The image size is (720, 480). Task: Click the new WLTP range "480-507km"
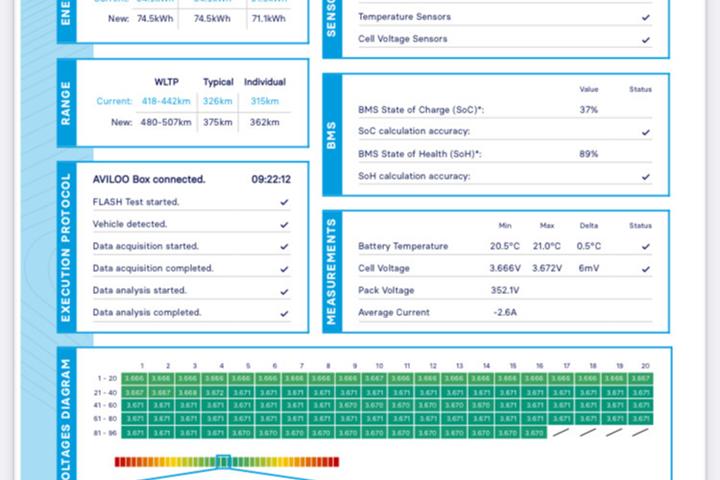pos(166,122)
